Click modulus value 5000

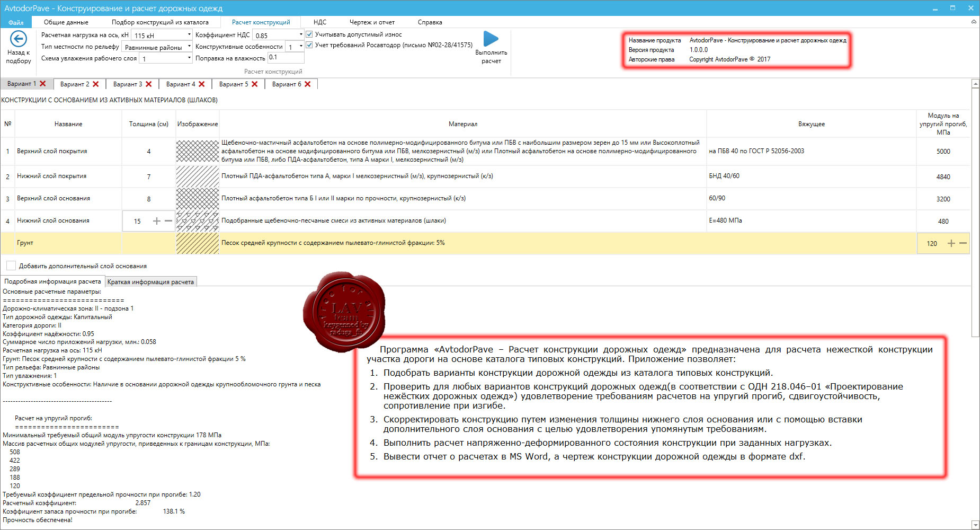click(x=943, y=152)
